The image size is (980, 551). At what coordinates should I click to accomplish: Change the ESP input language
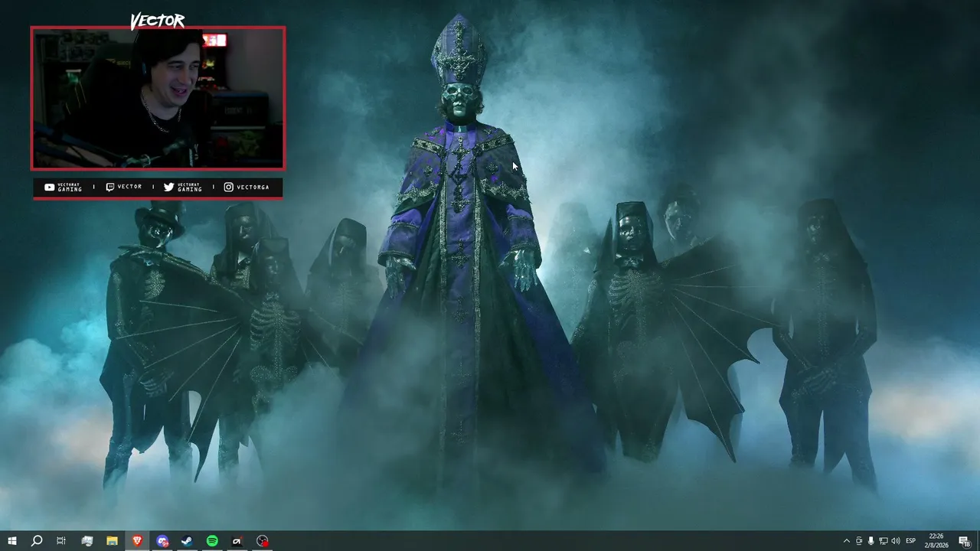tap(911, 541)
